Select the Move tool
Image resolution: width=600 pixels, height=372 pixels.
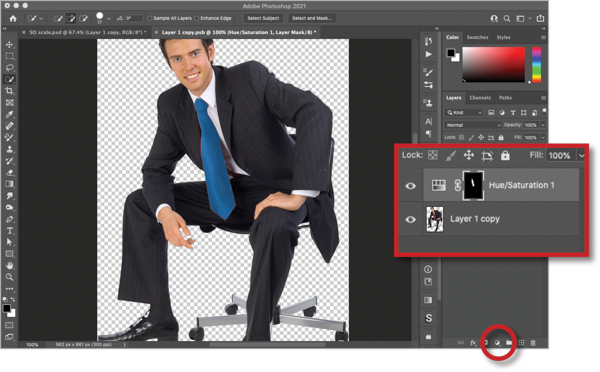9,44
